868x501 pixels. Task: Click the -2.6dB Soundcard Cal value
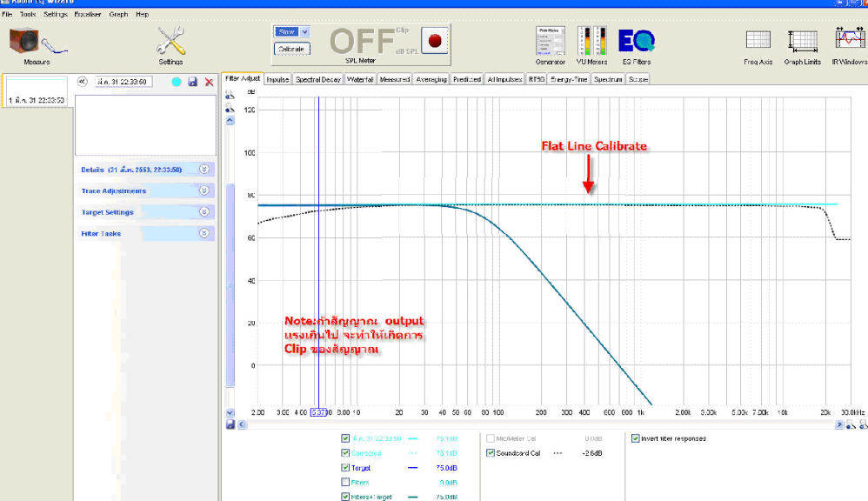coord(591,453)
